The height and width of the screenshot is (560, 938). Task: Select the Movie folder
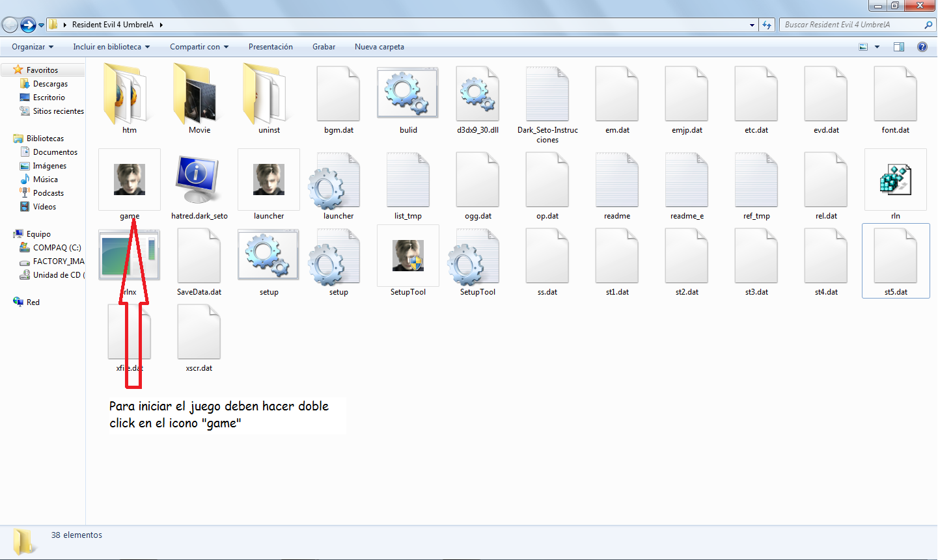pos(199,99)
